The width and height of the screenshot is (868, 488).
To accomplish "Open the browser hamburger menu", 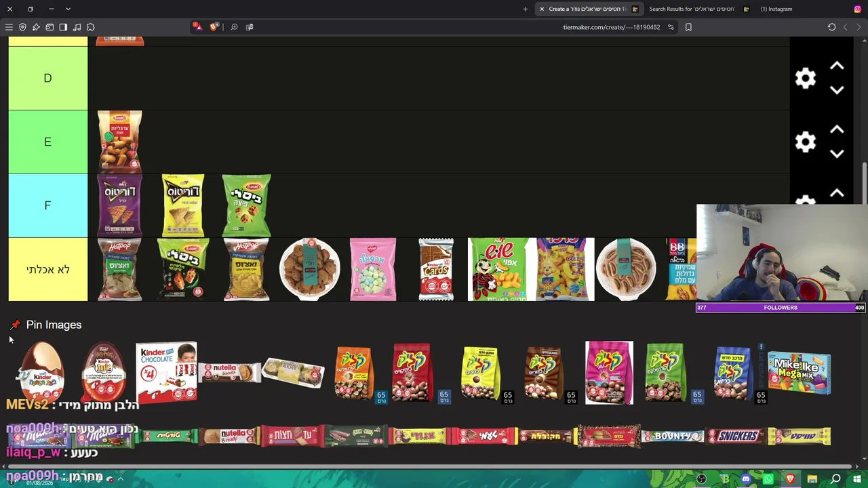I will click(9, 27).
